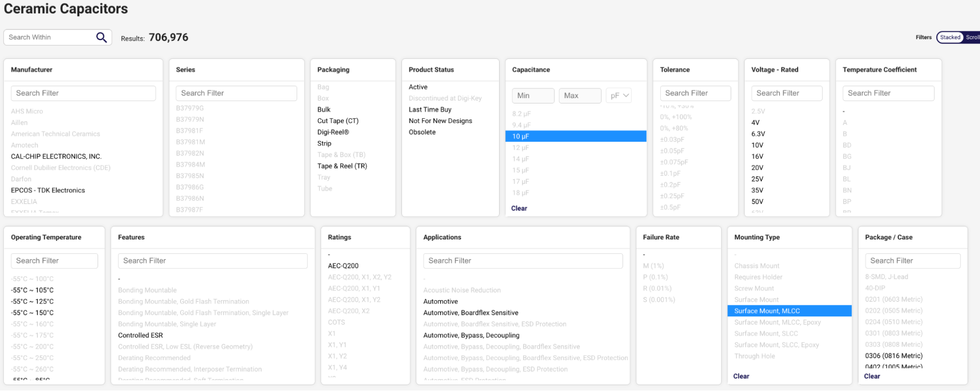This screenshot has height=391, width=980.
Task: Select Not For New Designs status
Action: pyautogui.click(x=440, y=121)
